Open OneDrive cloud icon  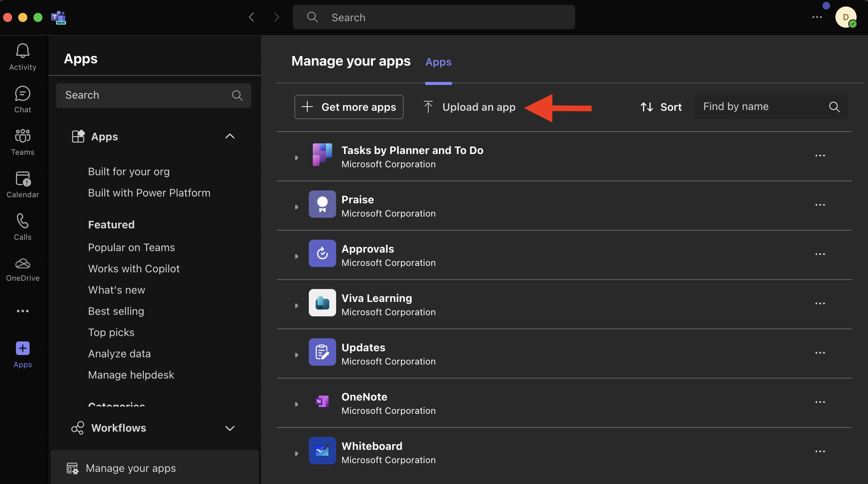click(x=23, y=264)
